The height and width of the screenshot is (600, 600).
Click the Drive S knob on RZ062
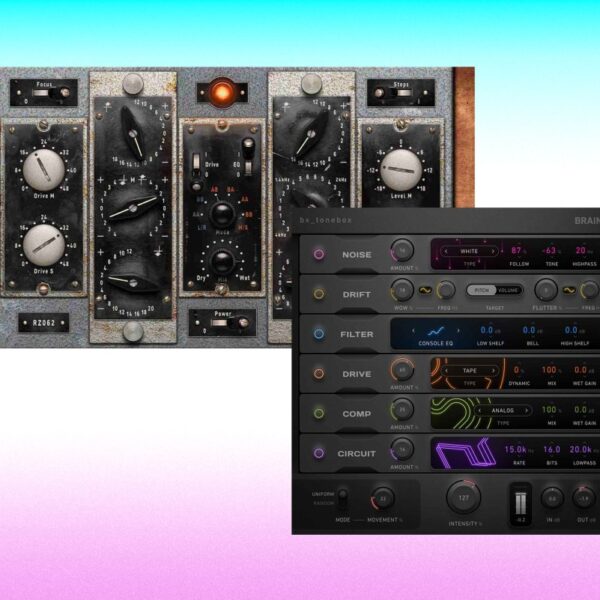tap(44, 245)
